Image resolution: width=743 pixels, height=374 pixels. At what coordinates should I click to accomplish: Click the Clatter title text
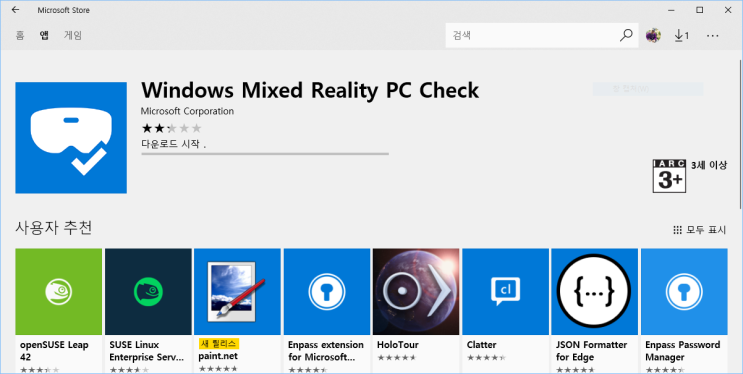(x=481, y=345)
